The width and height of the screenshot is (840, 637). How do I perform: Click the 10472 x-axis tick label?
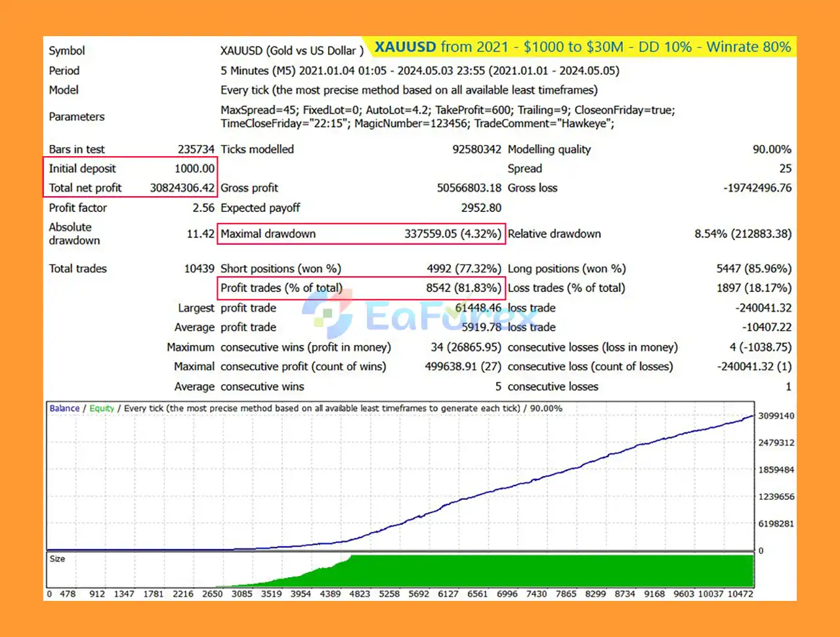pos(740,594)
